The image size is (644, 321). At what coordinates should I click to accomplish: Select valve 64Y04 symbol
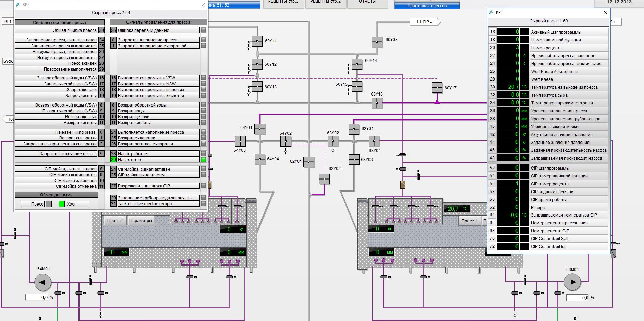coord(260,159)
